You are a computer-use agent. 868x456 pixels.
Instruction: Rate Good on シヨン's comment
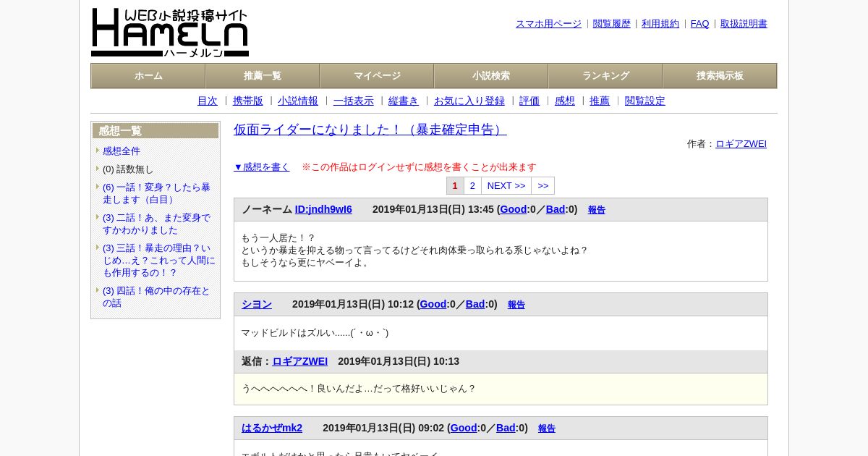coord(433,305)
